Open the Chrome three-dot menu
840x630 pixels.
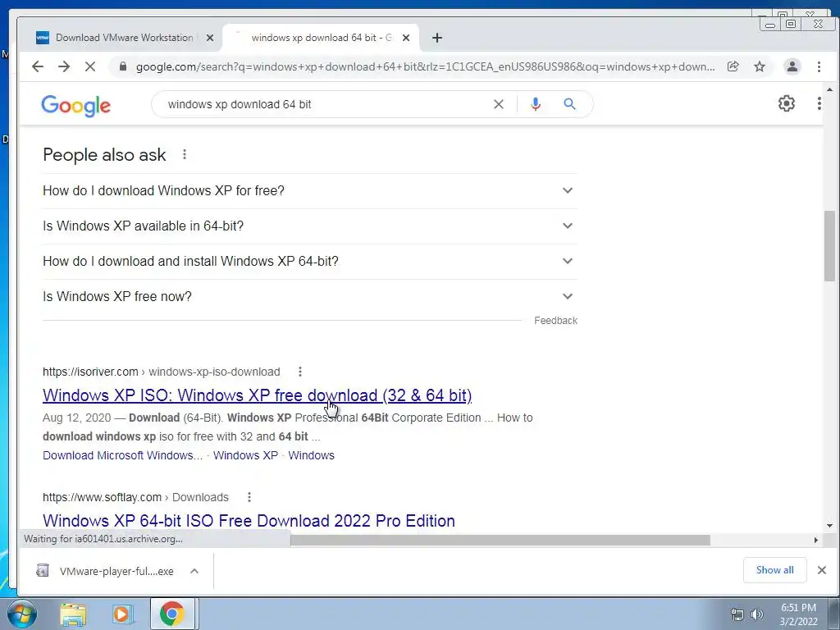click(x=819, y=66)
